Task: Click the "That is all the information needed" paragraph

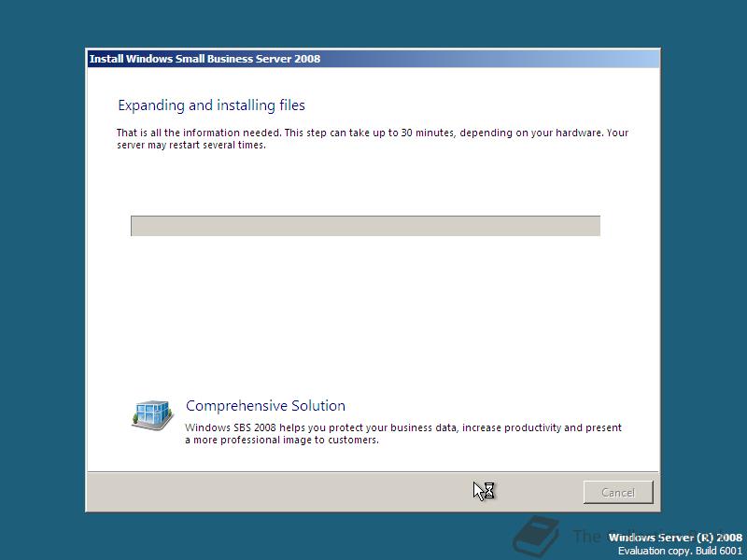Action: point(373,138)
